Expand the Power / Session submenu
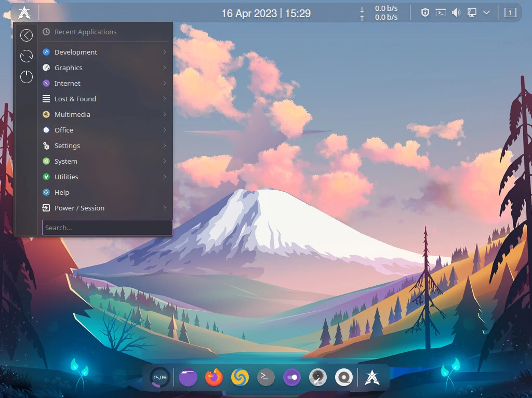 [78, 208]
